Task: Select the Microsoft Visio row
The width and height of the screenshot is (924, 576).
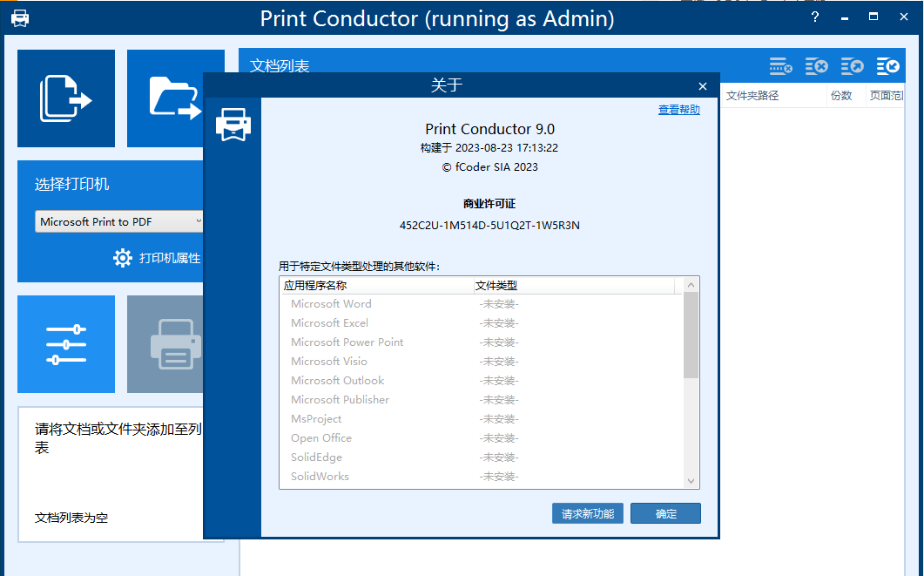Action: 482,362
